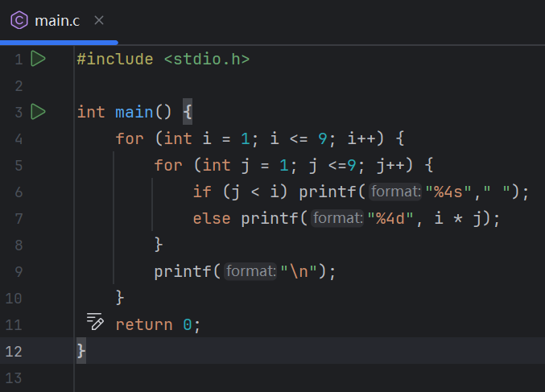The height and width of the screenshot is (392, 545).
Task: Click the highlighted closing brace on line 12
Action: point(81,350)
